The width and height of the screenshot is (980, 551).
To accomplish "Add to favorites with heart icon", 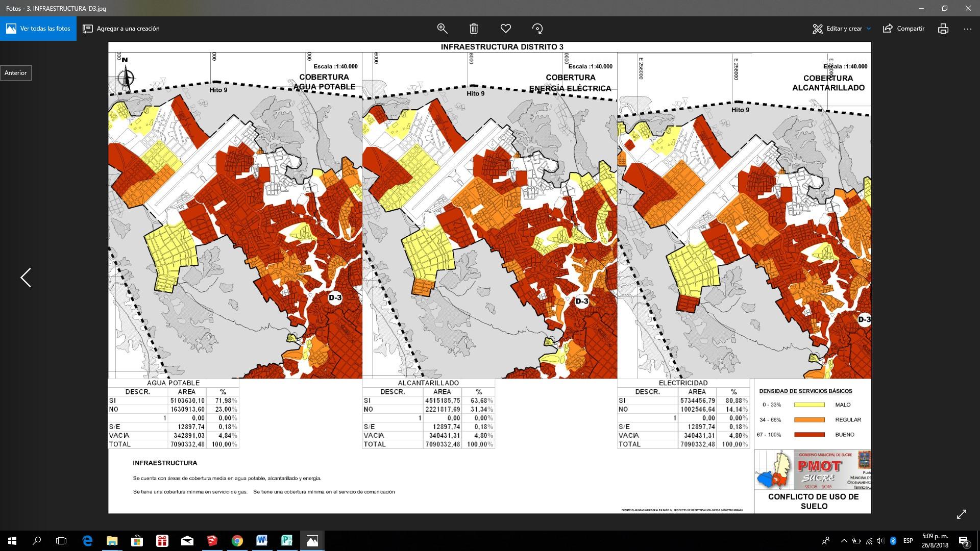I will pos(505,29).
